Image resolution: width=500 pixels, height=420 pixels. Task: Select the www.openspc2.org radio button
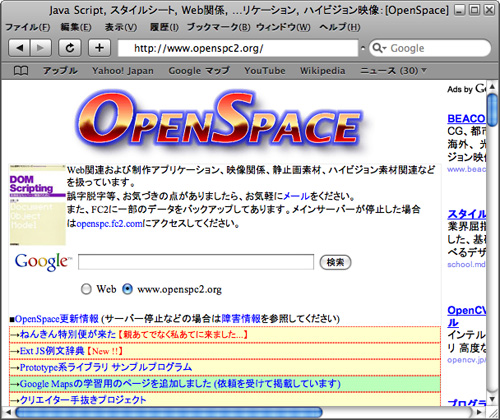[x=127, y=289]
